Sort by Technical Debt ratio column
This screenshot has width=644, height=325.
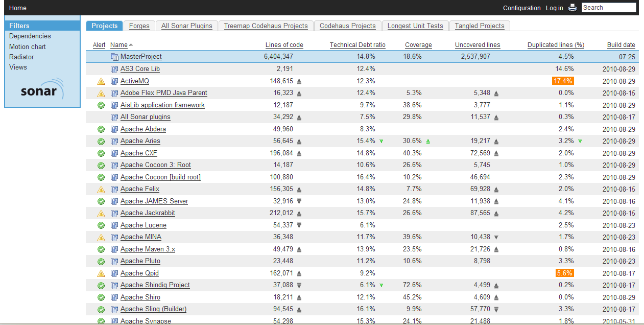(357, 45)
